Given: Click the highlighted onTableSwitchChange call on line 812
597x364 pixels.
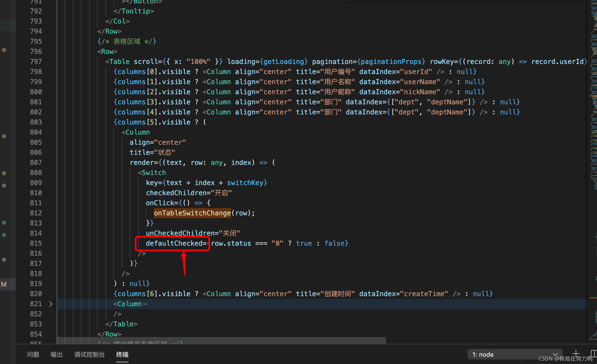Looking at the screenshot, I should click(x=192, y=213).
